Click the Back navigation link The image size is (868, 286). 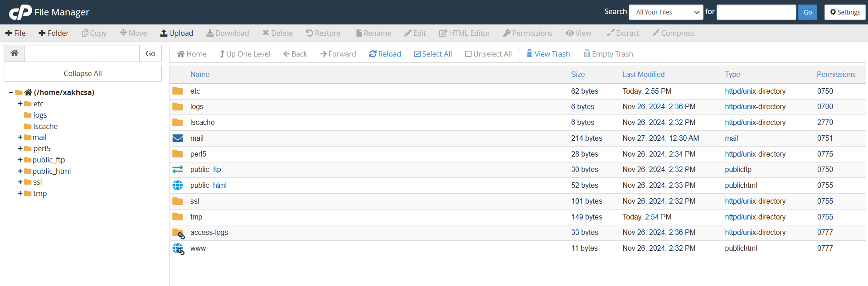[295, 54]
